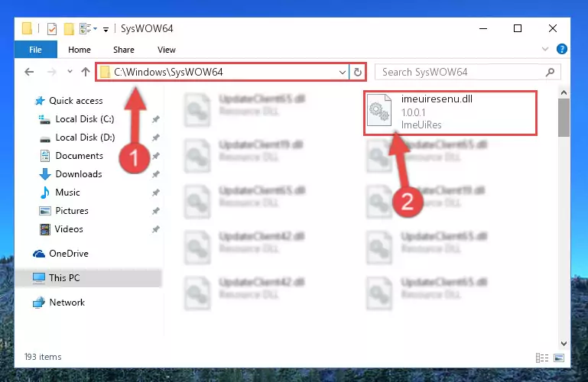Image resolution: width=588 pixels, height=382 pixels.
Task: Click the Videos film strip icon
Action: (x=45, y=229)
